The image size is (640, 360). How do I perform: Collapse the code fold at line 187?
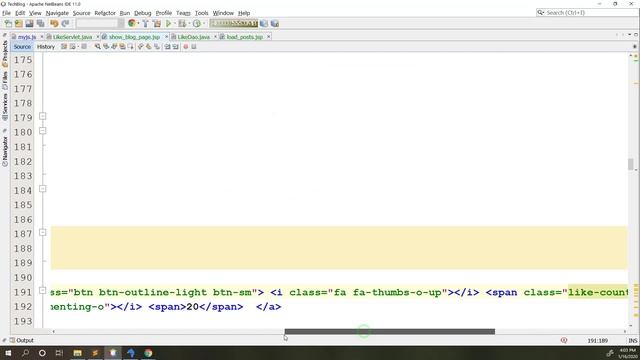(x=42, y=233)
